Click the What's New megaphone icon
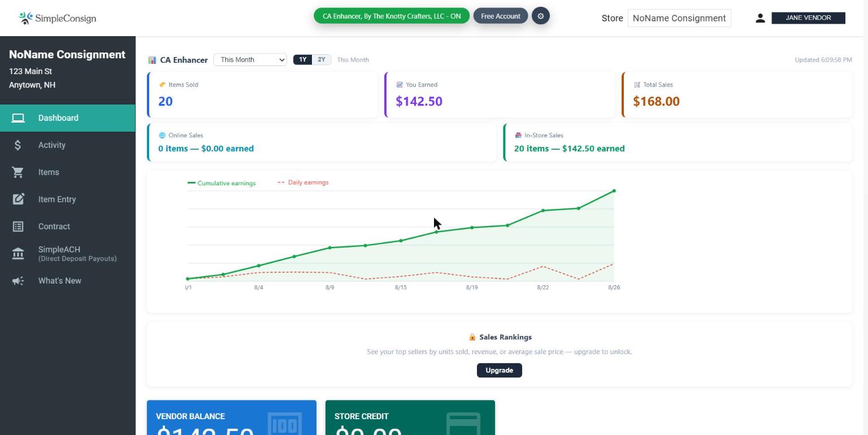 [18, 281]
